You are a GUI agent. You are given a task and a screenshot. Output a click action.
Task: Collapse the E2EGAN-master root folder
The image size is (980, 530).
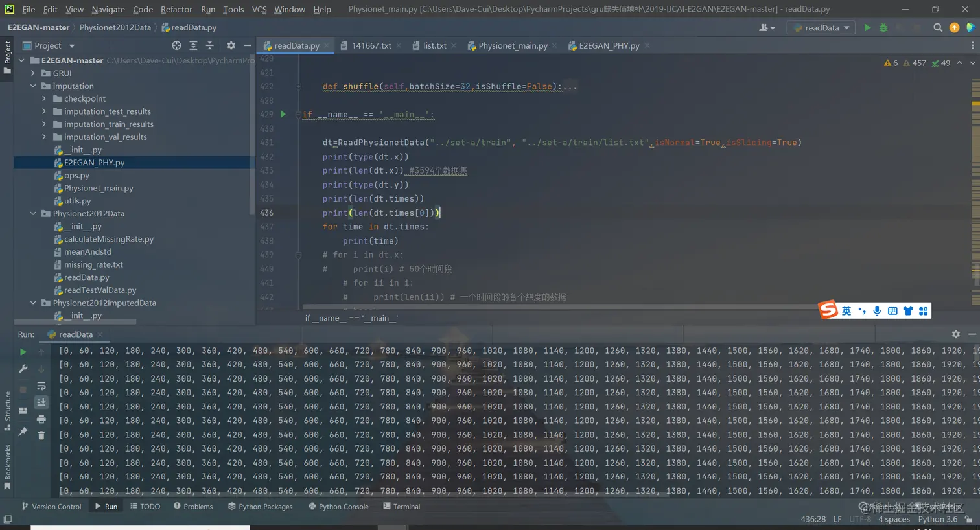tap(21, 60)
